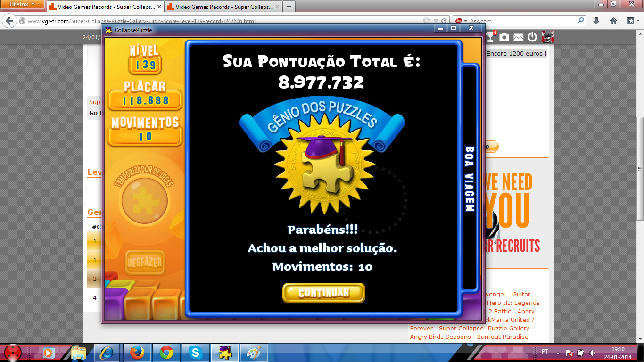The width and height of the screenshot is (644, 362).
Task: Open the Angry Birds Seasons link
Action: 440,337
